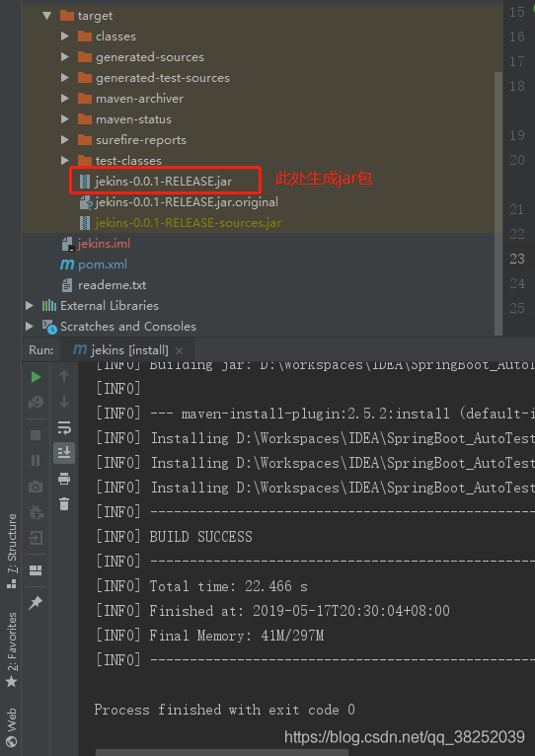Viewport: 535px width, 756px height.
Task: Expand the test-classes folder
Action: (65, 160)
